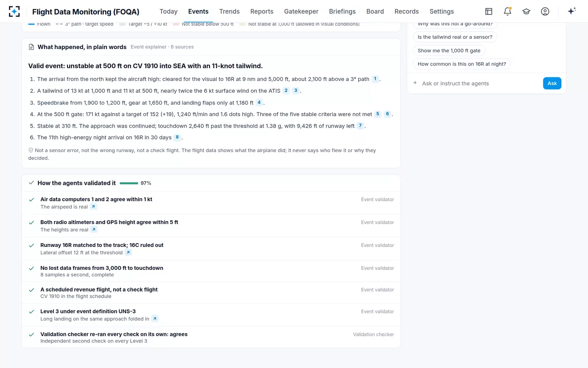Switch to the Records tab
This screenshot has width=588, height=368.
407,11
